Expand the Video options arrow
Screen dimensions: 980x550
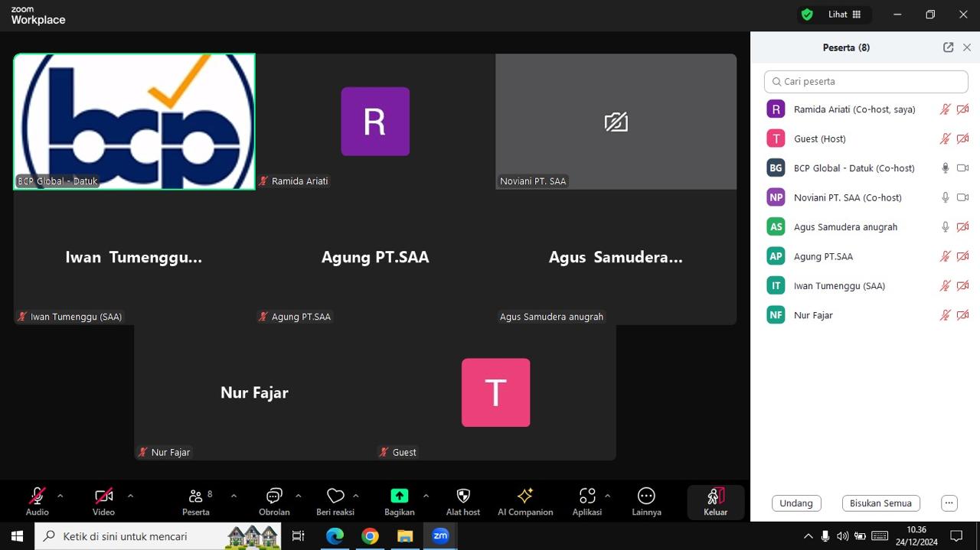pos(130,496)
